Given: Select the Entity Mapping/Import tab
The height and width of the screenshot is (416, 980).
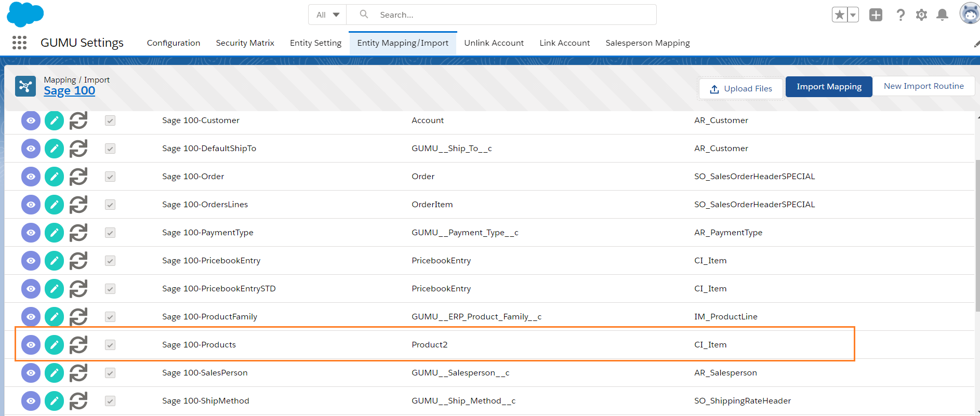Looking at the screenshot, I should point(403,43).
